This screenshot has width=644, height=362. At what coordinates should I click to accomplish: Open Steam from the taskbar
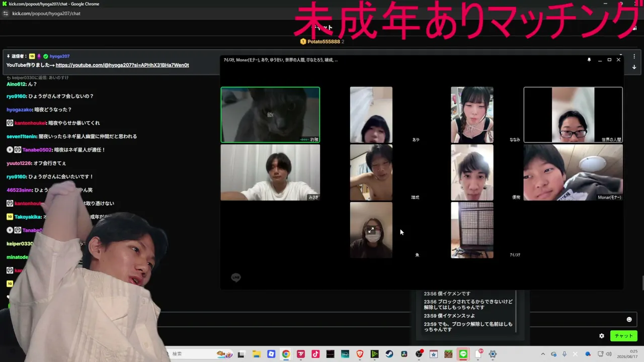pos(389,354)
